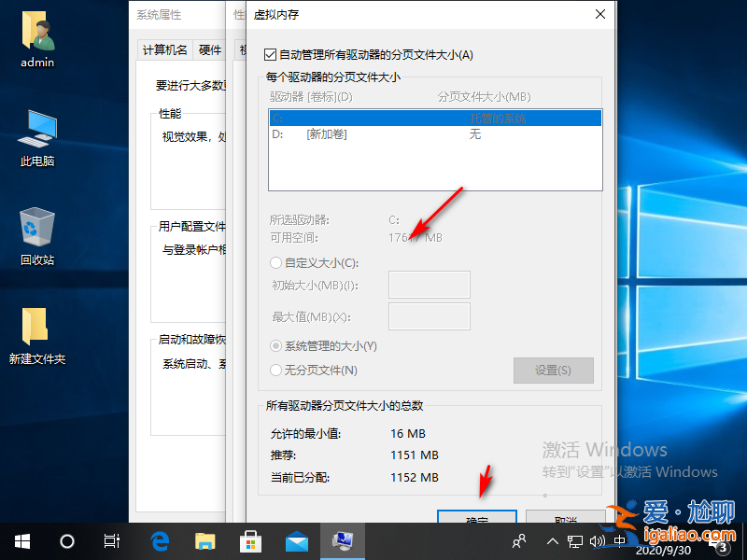Click the People icon on the taskbar

point(517,539)
